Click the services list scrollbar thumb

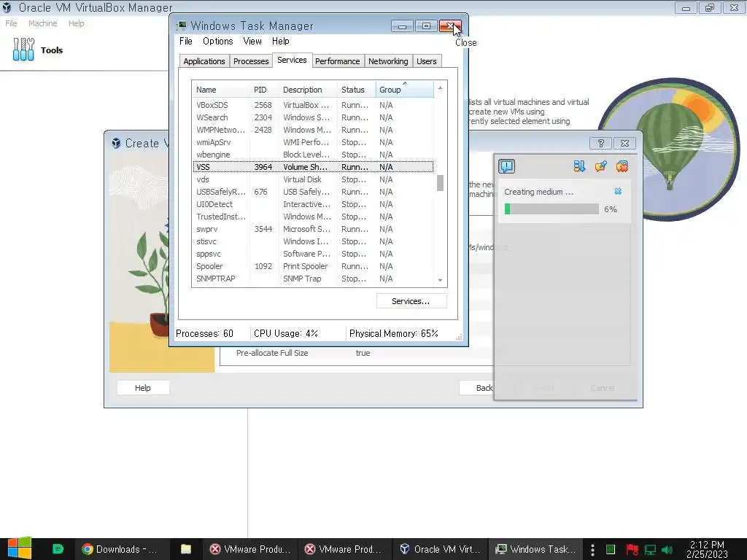[x=440, y=183]
